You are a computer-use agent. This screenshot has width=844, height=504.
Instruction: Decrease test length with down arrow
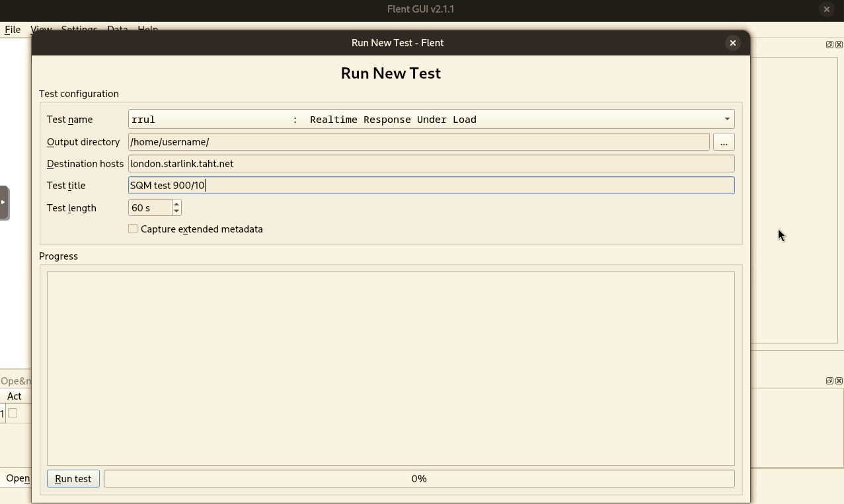[x=176, y=211]
